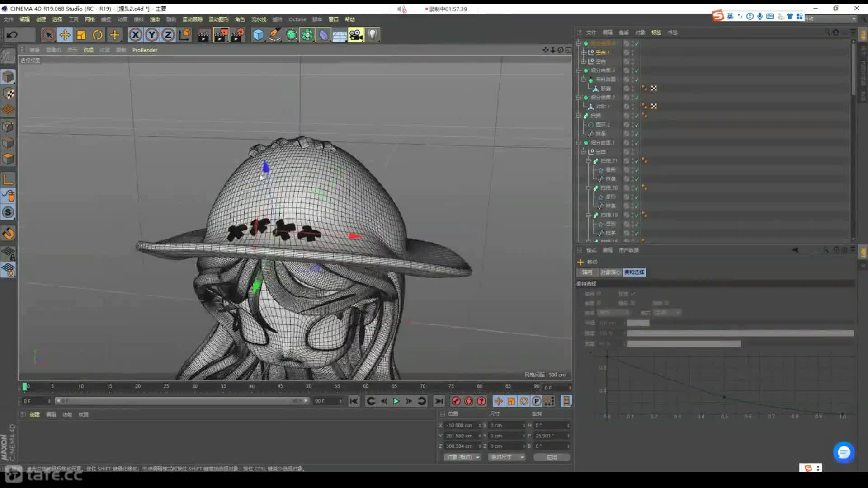Toggle Parameter P keyframe recording icon

pos(537,401)
